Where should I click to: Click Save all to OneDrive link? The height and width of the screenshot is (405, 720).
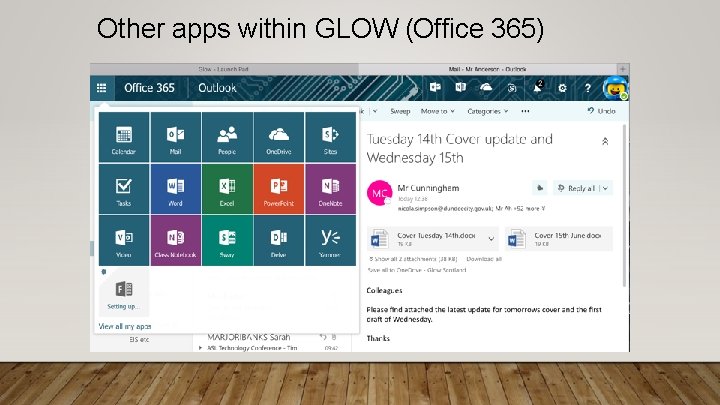coord(417,270)
